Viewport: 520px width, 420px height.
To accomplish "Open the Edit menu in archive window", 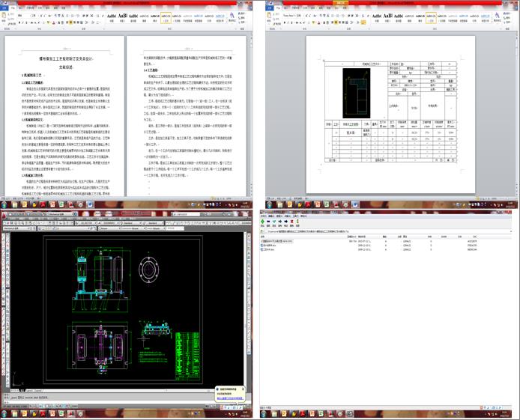I will point(271,216).
